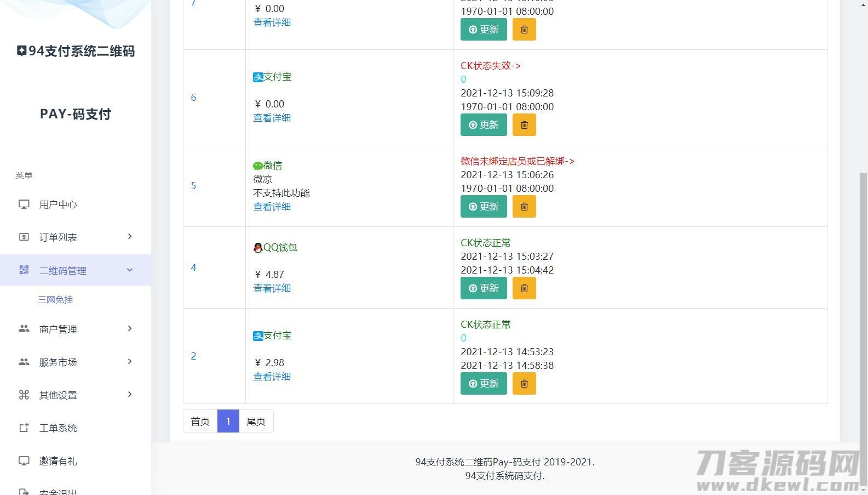Open the 三网免挂 submenu item
This screenshot has width=868, height=495.
[x=55, y=300]
